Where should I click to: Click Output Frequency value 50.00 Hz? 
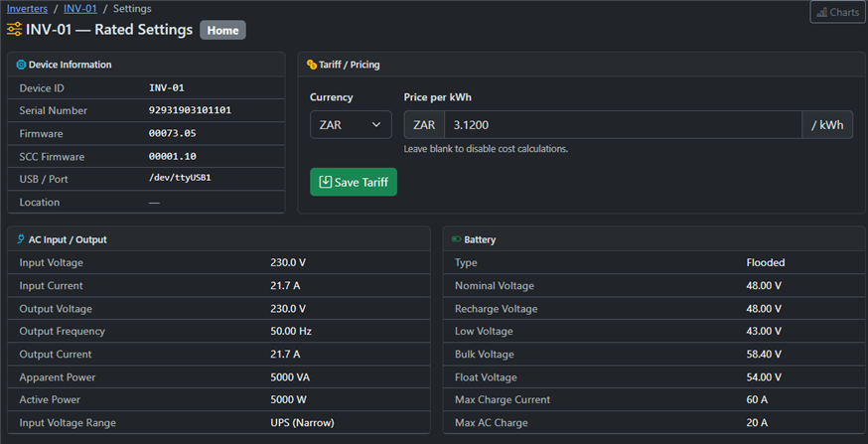291,331
